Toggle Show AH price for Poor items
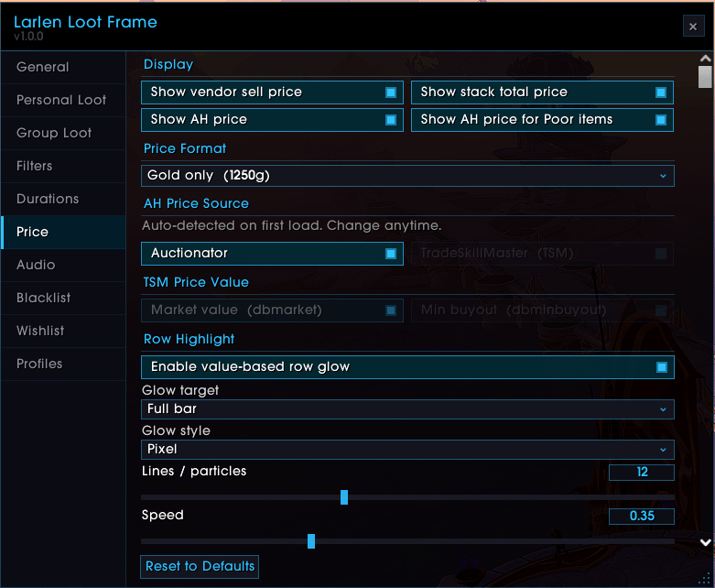This screenshot has height=588, width=715. coord(542,120)
